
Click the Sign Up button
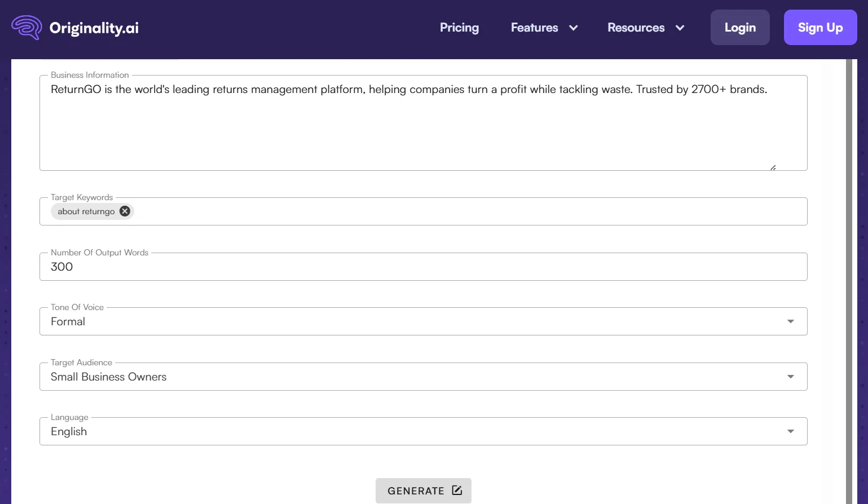point(820,28)
